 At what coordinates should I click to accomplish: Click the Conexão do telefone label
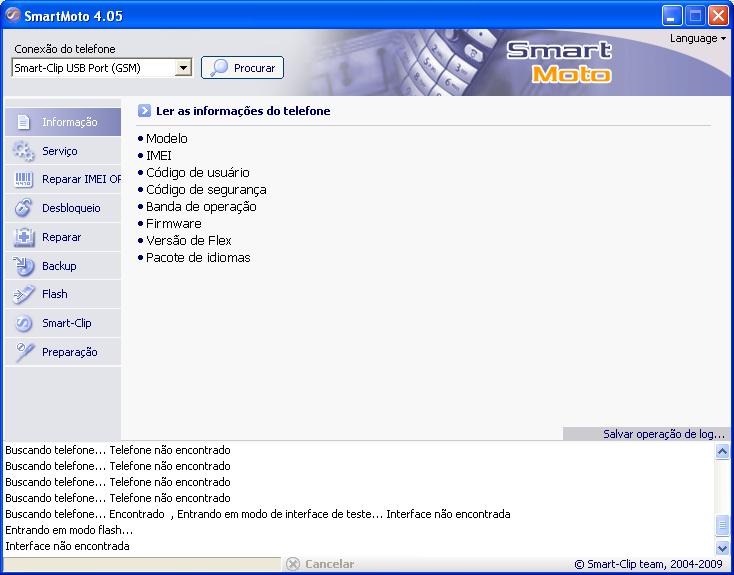click(65, 49)
